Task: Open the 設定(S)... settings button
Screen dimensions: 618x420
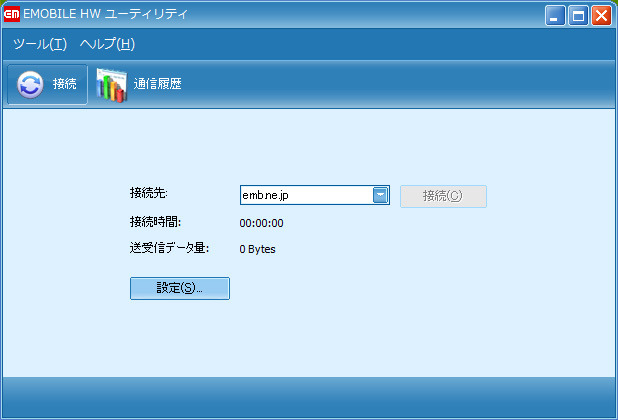Action: click(180, 288)
